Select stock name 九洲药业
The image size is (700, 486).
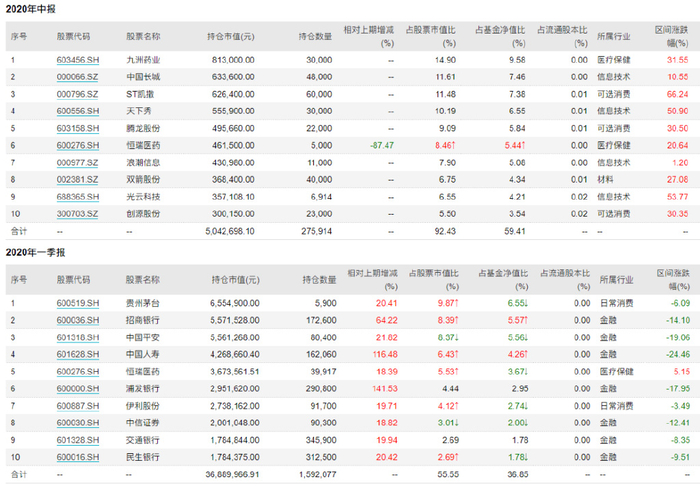tap(143, 60)
